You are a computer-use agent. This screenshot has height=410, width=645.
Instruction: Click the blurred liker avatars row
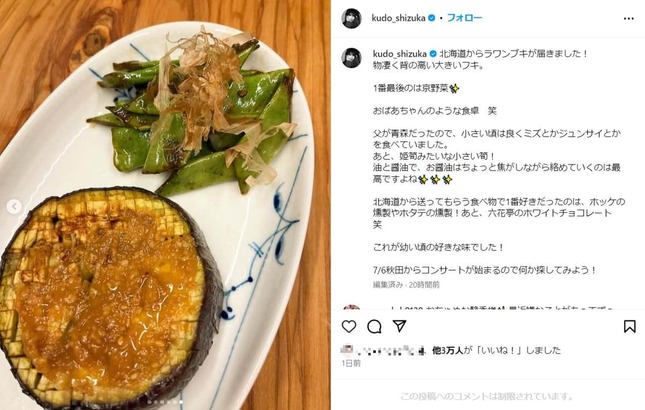[x=384, y=351]
